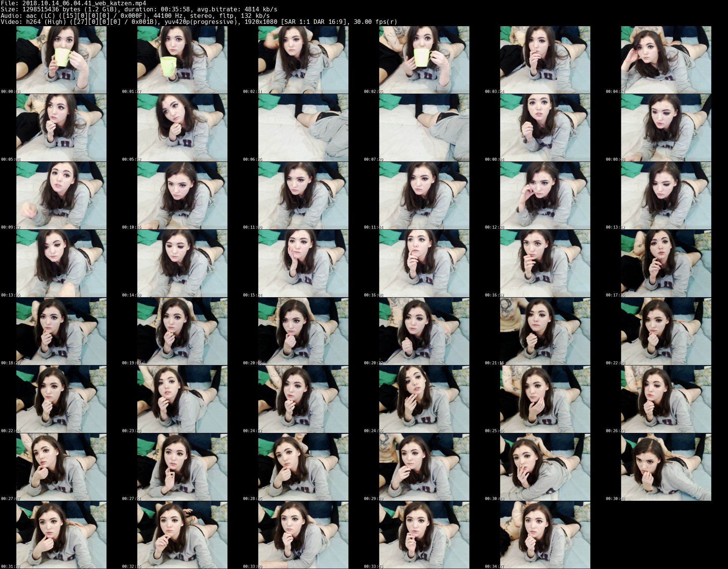The image size is (728, 569).
Task: Click the thumbnail at 00:17:36
Action: (x=666, y=263)
